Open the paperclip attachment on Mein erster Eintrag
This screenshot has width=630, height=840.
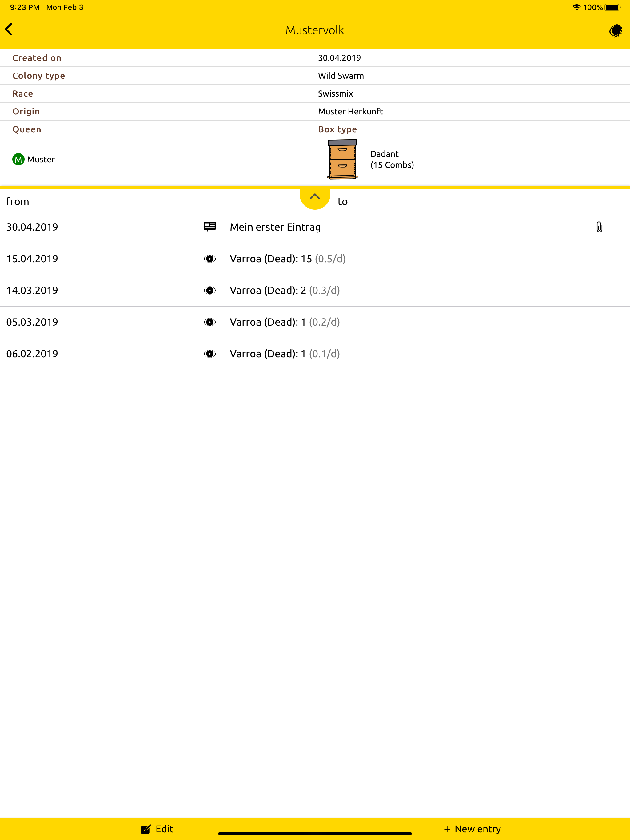(599, 227)
